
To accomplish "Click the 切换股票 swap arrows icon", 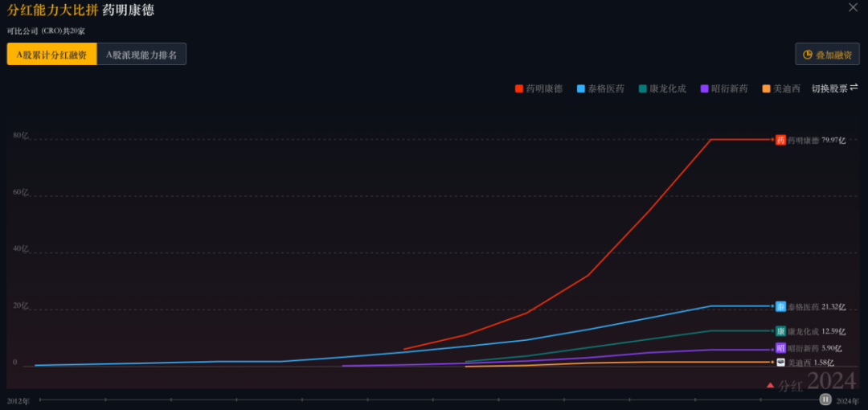I will tap(854, 87).
